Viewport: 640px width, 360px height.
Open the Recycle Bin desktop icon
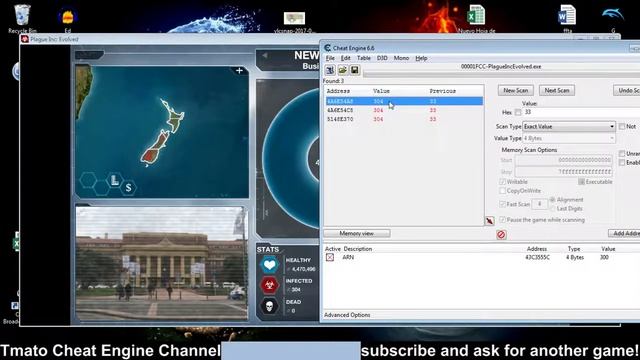click(22, 18)
